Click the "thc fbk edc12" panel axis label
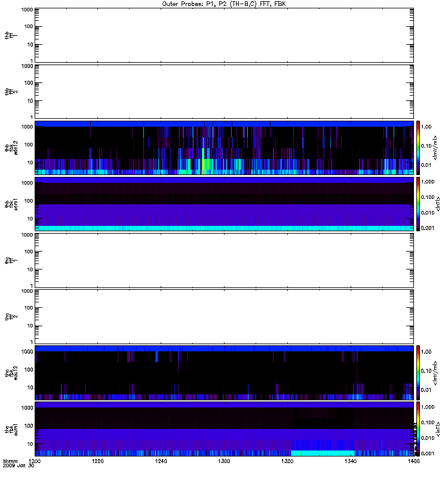Screen dimensions: 448x478 [11, 373]
